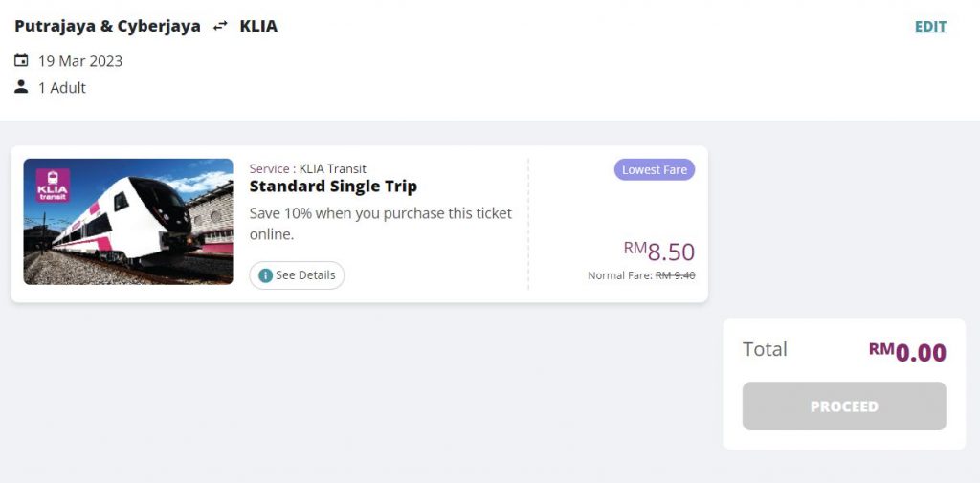Click the info icon in See Details
The image size is (980, 483).
(x=265, y=275)
